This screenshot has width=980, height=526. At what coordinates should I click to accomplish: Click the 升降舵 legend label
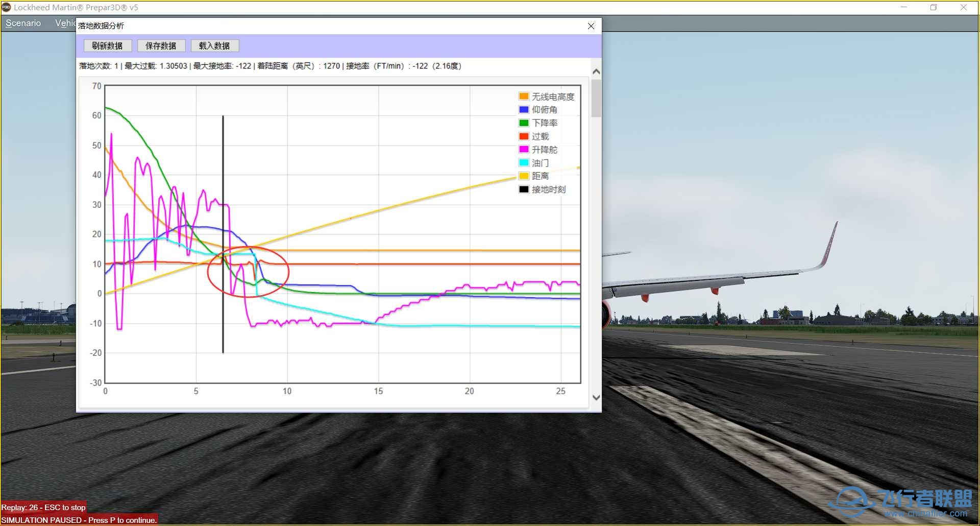point(545,150)
